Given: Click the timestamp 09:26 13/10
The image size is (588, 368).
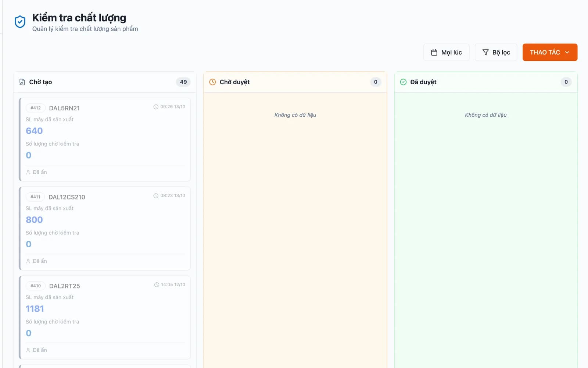Looking at the screenshot, I should click(x=173, y=107).
